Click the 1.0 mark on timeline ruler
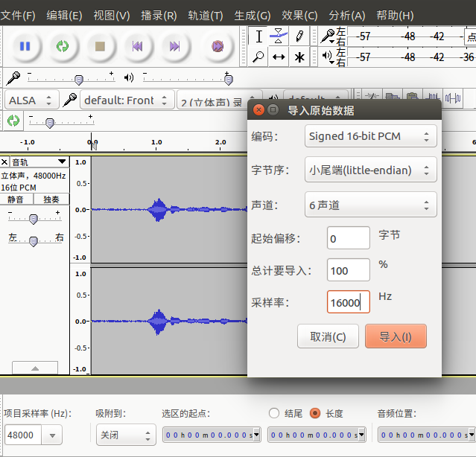 point(156,142)
